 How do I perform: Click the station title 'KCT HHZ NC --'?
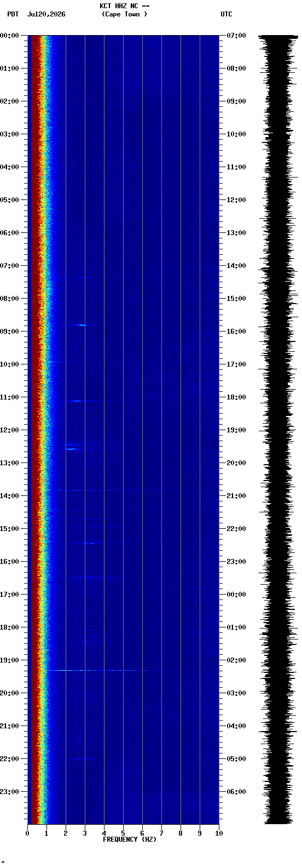(125, 6)
